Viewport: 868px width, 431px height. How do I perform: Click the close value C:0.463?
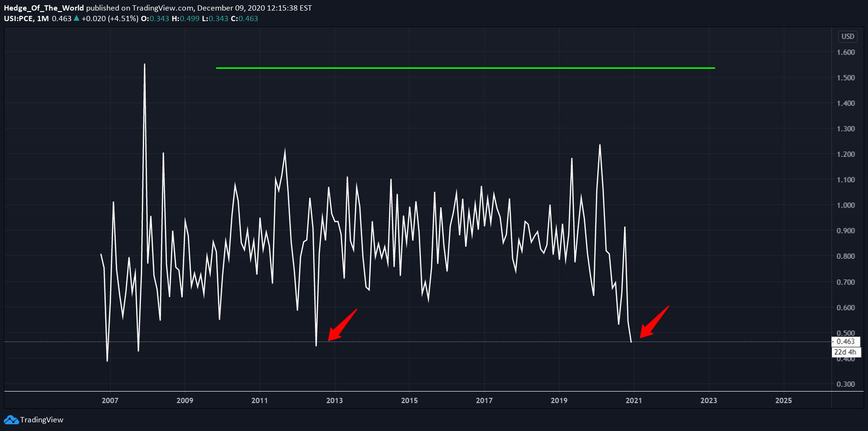244,19
